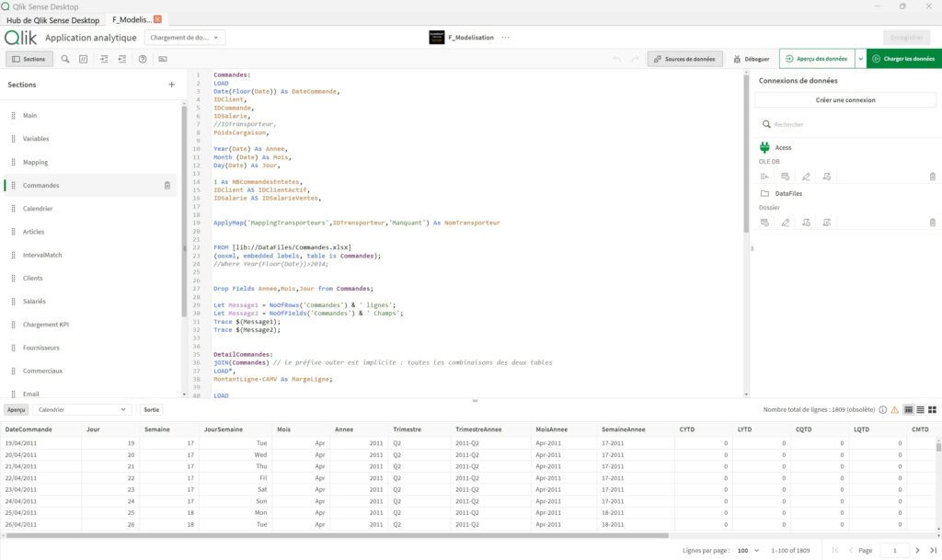Click the info icon next to row count

pos(882,410)
